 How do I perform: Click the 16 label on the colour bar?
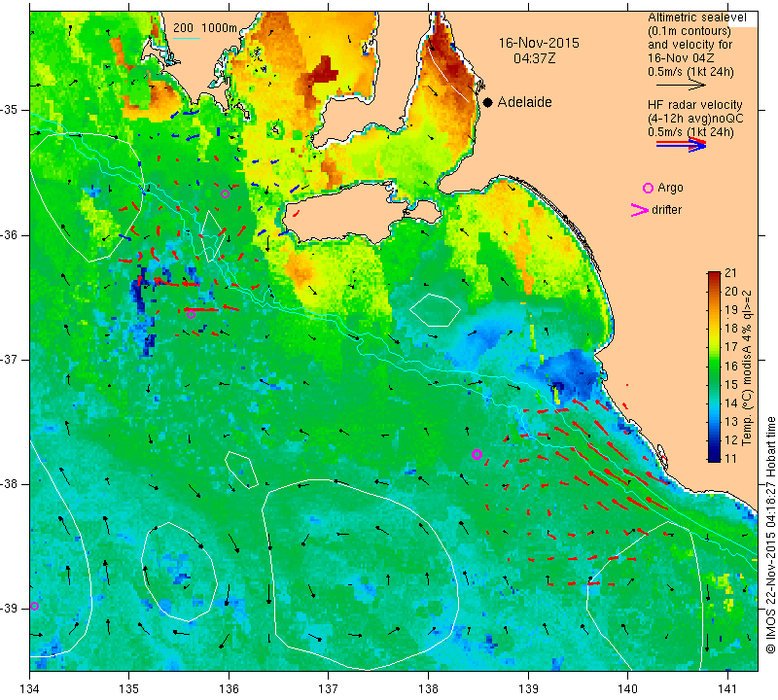730,366
